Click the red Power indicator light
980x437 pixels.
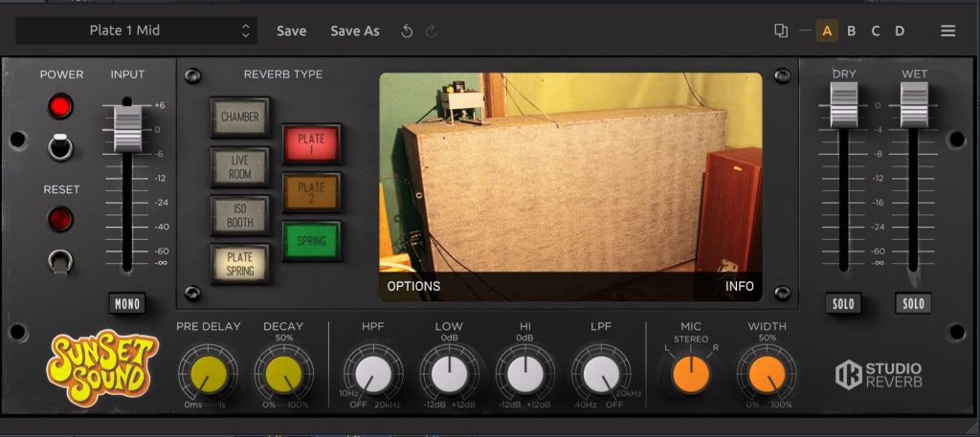[x=61, y=106]
